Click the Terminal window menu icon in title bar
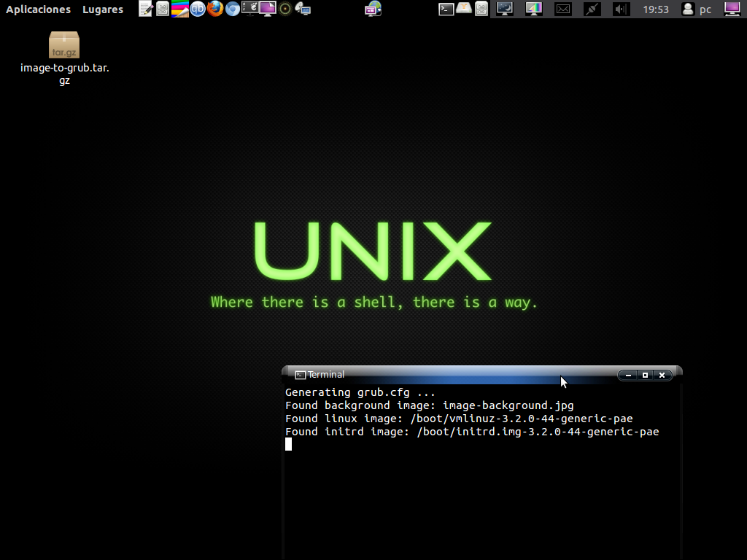Image resolution: width=747 pixels, height=560 pixels. [300, 376]
